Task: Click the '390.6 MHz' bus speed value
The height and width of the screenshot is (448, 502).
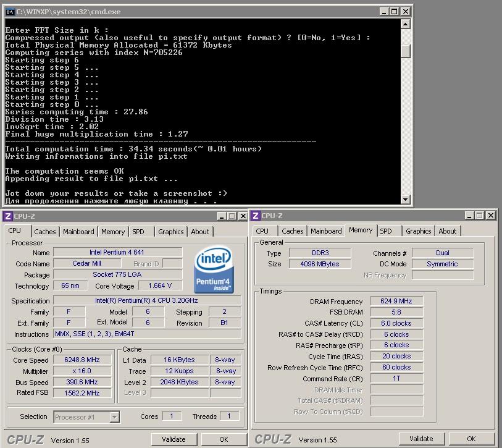Action: click(82, 382)
